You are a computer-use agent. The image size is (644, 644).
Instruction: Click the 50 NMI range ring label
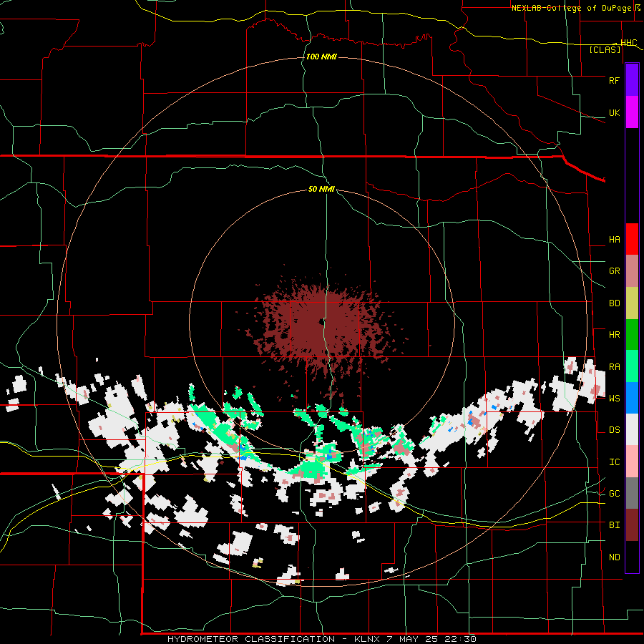click(321, 189)
